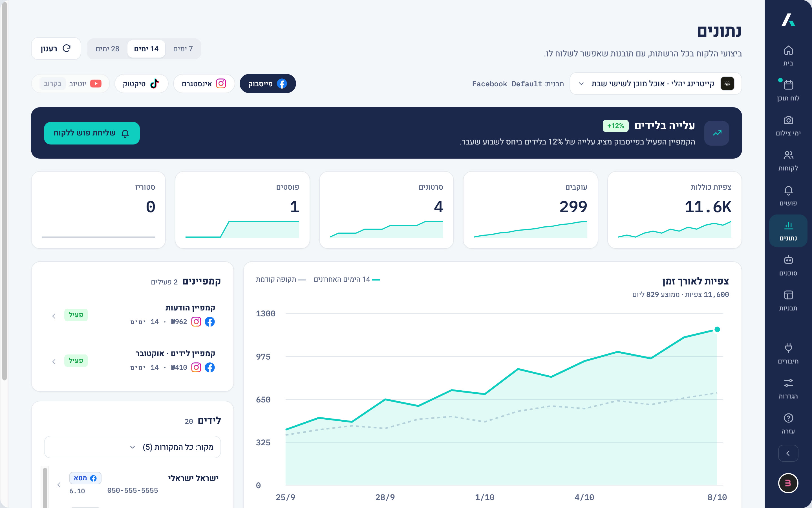Click the phone number 050-555-5555

click(133, 490)
